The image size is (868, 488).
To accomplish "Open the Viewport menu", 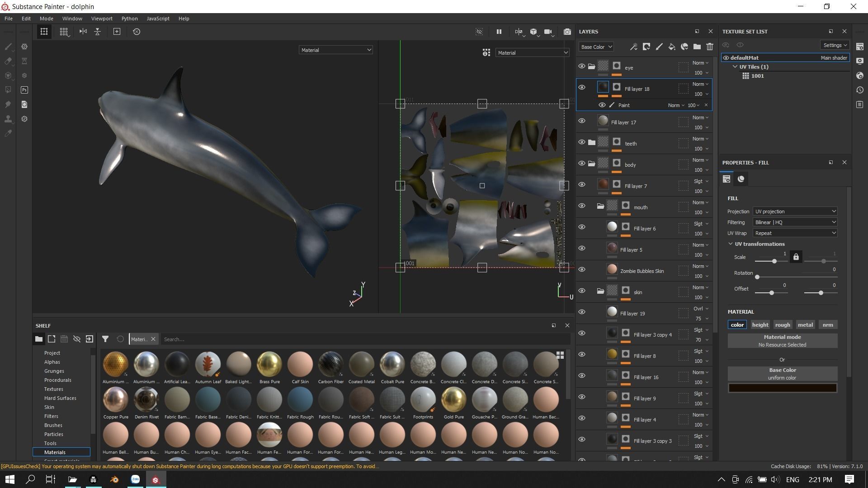I will point(101,19).
